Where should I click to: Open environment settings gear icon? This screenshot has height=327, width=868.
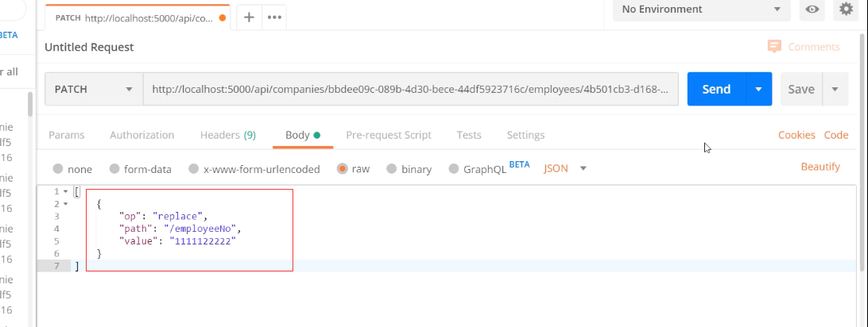[x=846, y=10]
